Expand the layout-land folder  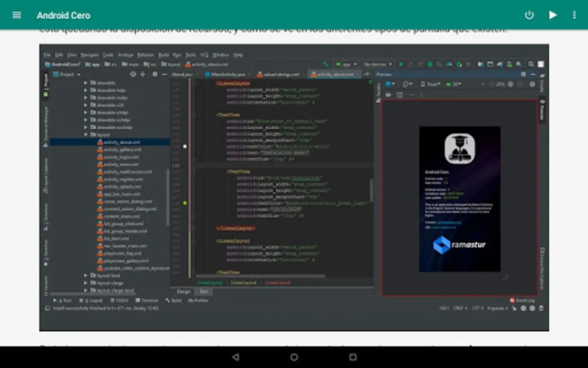coord(86,276)
